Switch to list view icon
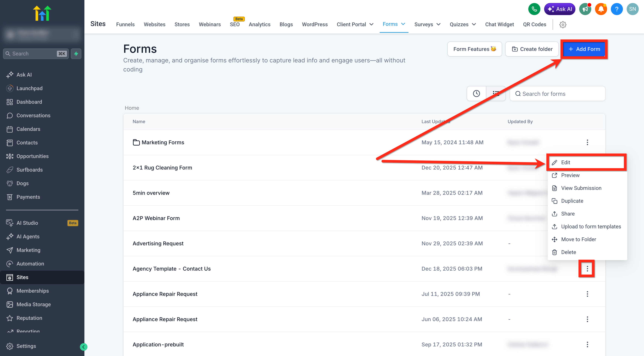Viewport: 644px width, 356px height. [496, 94]
